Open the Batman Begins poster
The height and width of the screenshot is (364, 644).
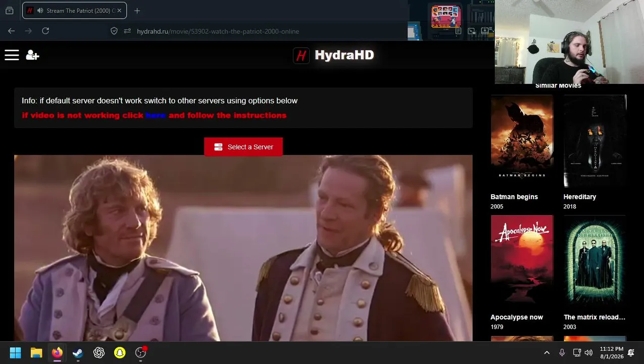[x=522, y=141]
